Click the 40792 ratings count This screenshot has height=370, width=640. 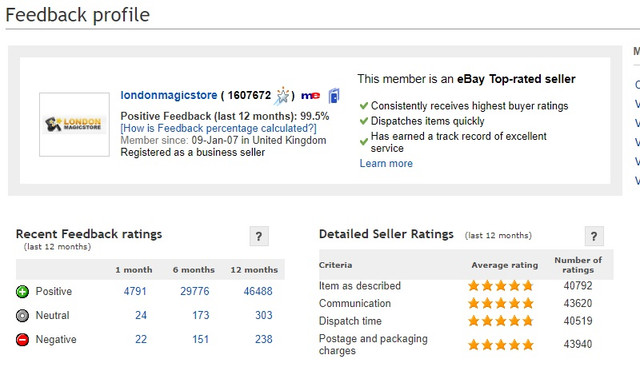click(578, 286)
